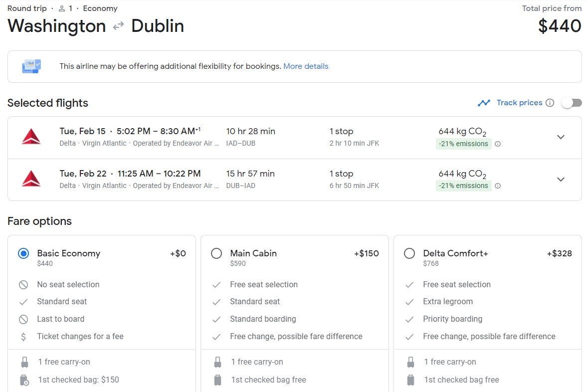Click '6 hr 50 min JFK' layover text

point(354,186)
